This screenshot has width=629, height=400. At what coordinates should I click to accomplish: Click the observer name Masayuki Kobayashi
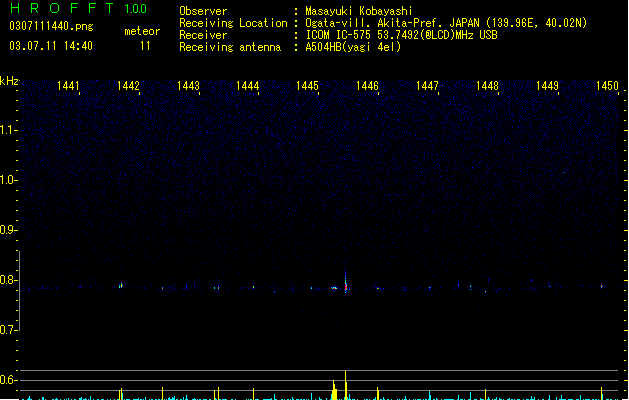coord(359,11)
